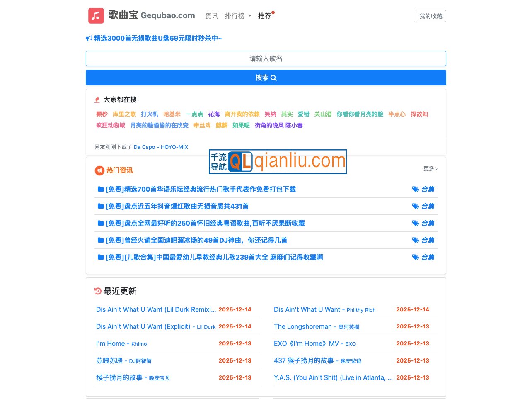This screenshot has width=532, height=399.
Task: Expand the 排行榜 dropdown menu
Action: coord(238,16)
